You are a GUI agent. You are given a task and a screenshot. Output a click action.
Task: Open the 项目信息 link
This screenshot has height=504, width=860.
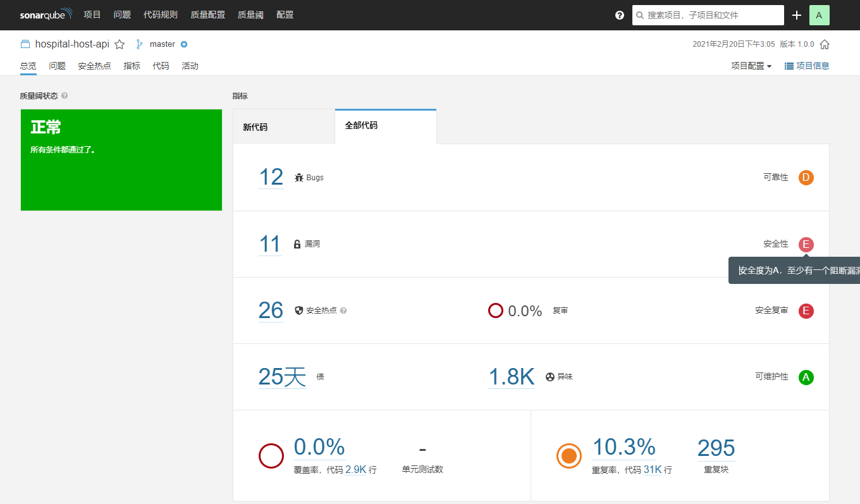(807, 66)
